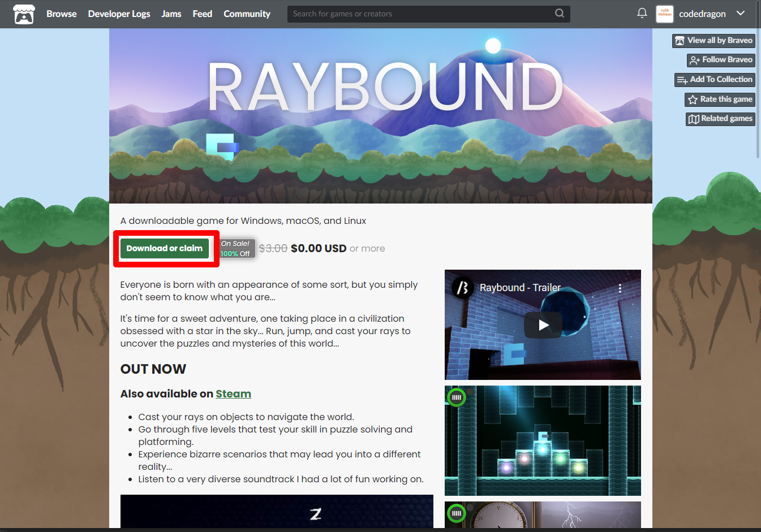The width and height of the screenshot is (761, 532).
Task: Open the Steam link
Action: pyautogui.click(x=233, y=394)
